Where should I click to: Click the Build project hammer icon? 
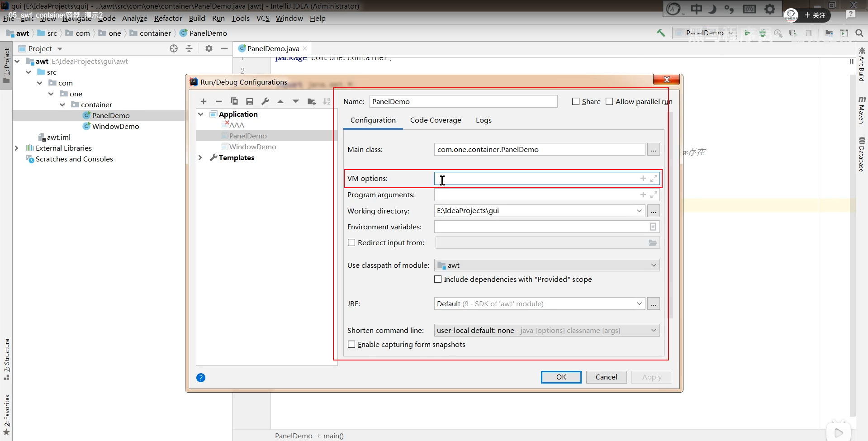pos(661,33)
